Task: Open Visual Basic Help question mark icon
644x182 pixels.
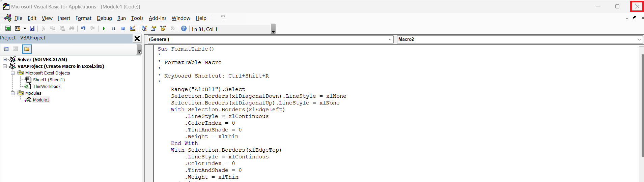Action: [184, 29]
